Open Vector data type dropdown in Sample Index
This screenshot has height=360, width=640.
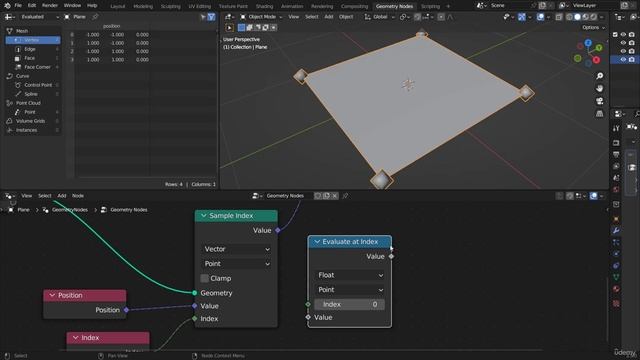tap(236, 249)
